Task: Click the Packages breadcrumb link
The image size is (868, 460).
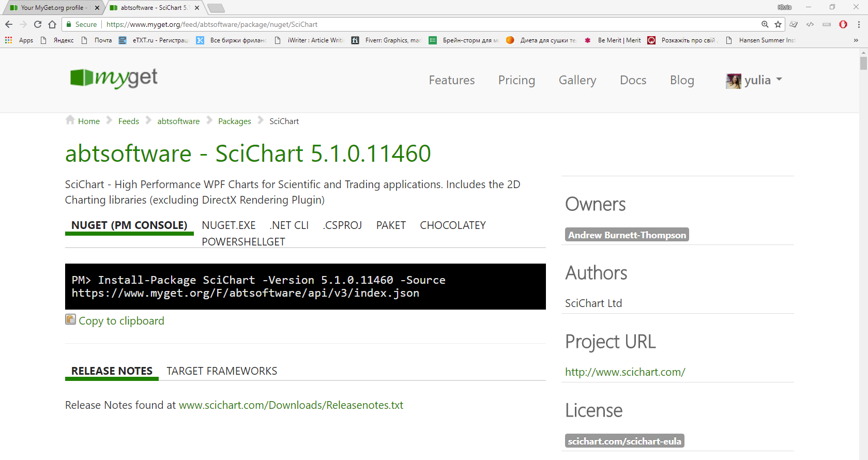Action: [235, 121]
